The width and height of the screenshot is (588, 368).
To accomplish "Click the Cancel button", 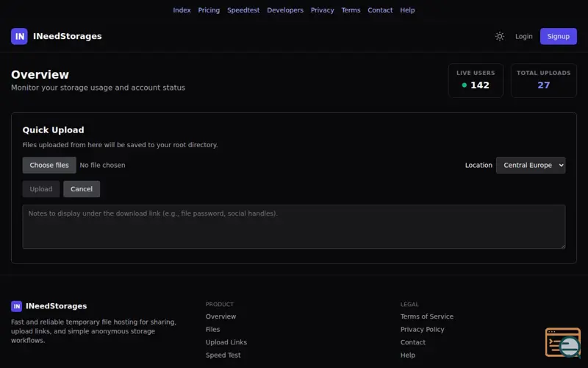I will tap(82, 189).
